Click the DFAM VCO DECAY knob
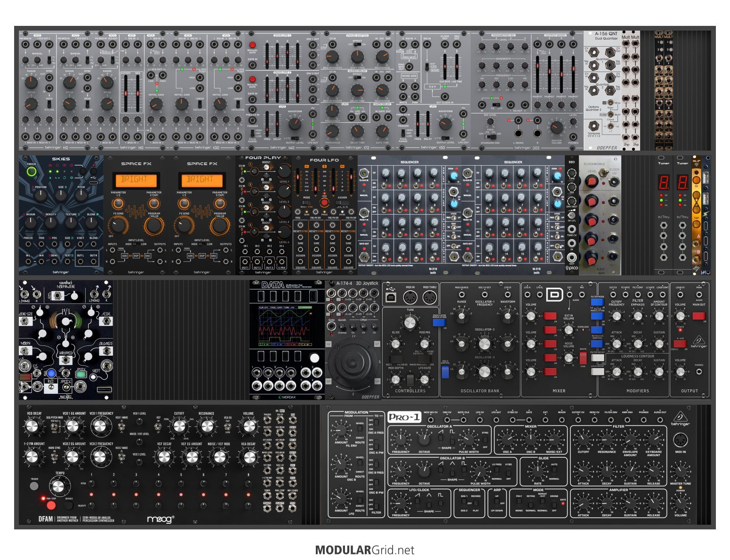 pos(32,426)
